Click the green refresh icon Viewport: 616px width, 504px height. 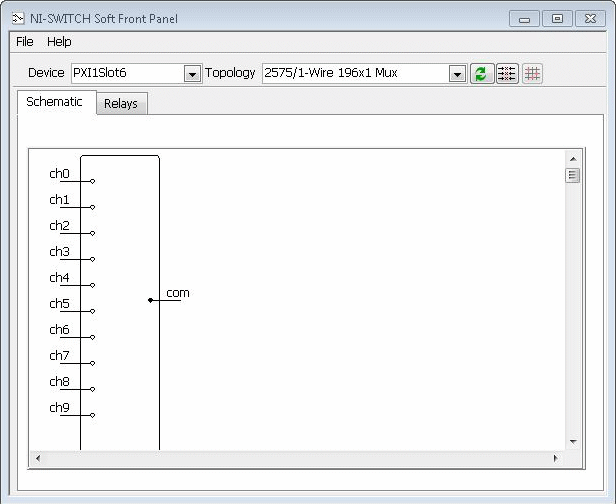pyautogui.click(x=482, y=74)
